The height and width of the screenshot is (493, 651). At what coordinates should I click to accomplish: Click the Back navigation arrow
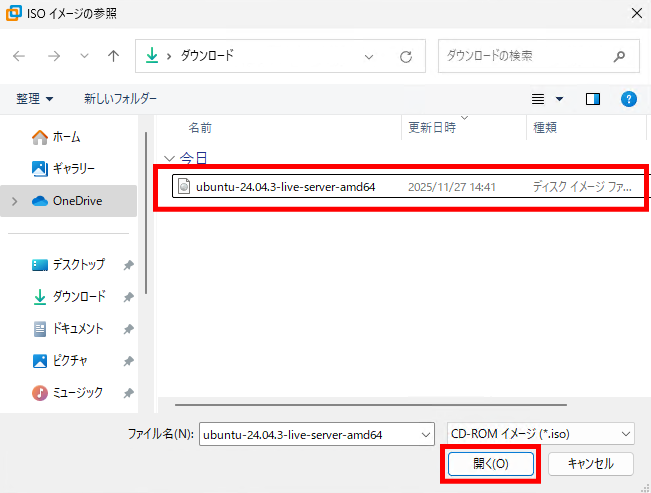tap(19, 57)
